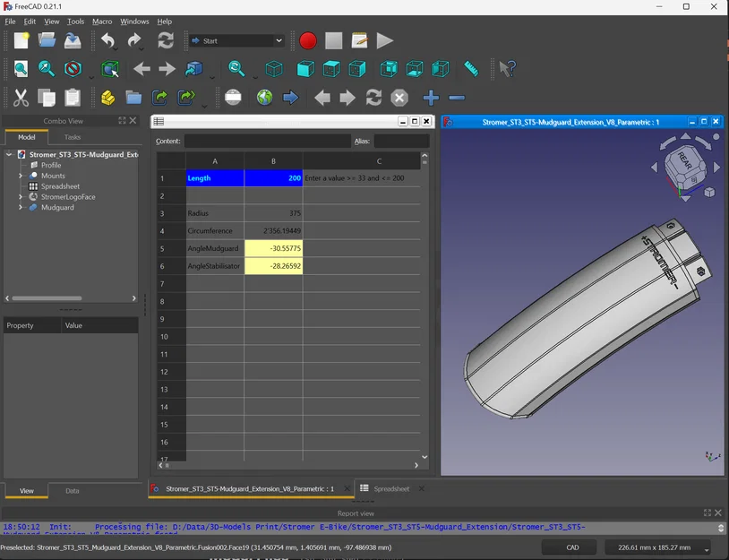Start macro recording red button
729x560 pixels.
tap(308, 41)
